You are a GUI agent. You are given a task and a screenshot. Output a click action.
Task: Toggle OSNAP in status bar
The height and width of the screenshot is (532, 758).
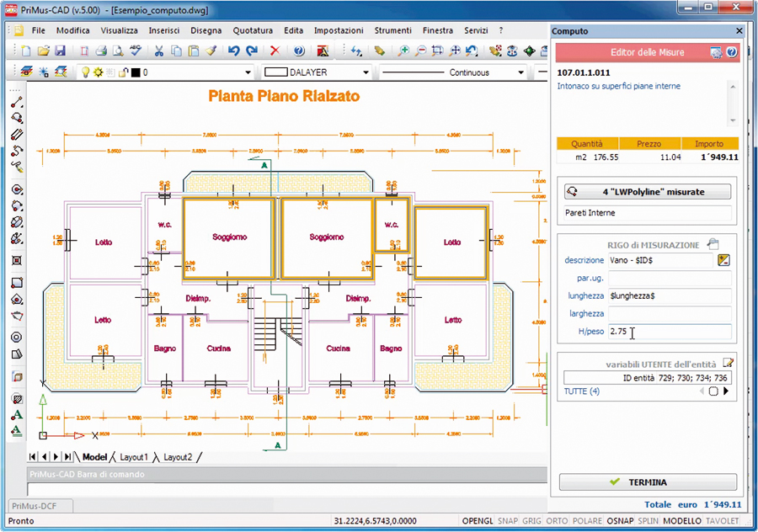(620, 521)
